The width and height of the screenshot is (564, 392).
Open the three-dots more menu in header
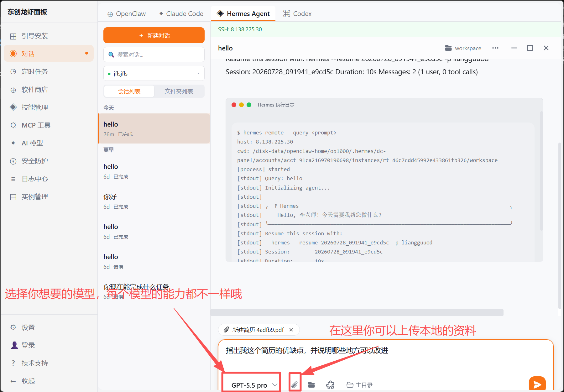(x=495, y=48)
